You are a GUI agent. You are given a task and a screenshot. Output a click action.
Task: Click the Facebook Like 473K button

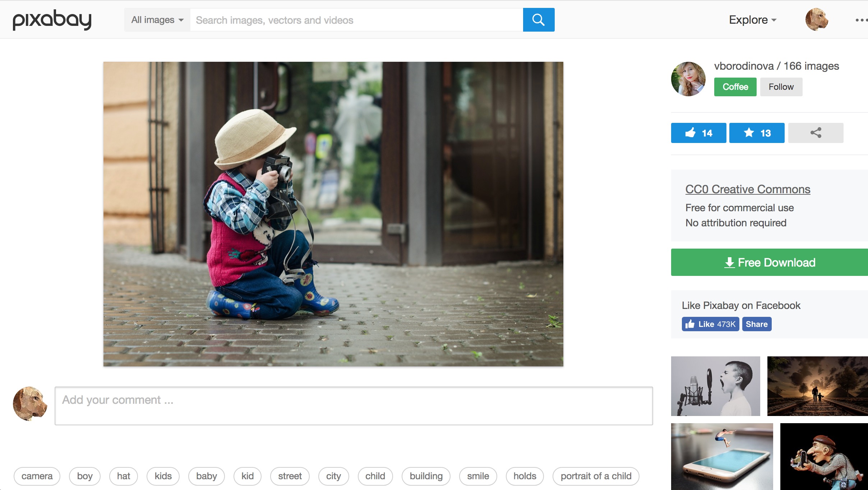(x=710, y=324)
